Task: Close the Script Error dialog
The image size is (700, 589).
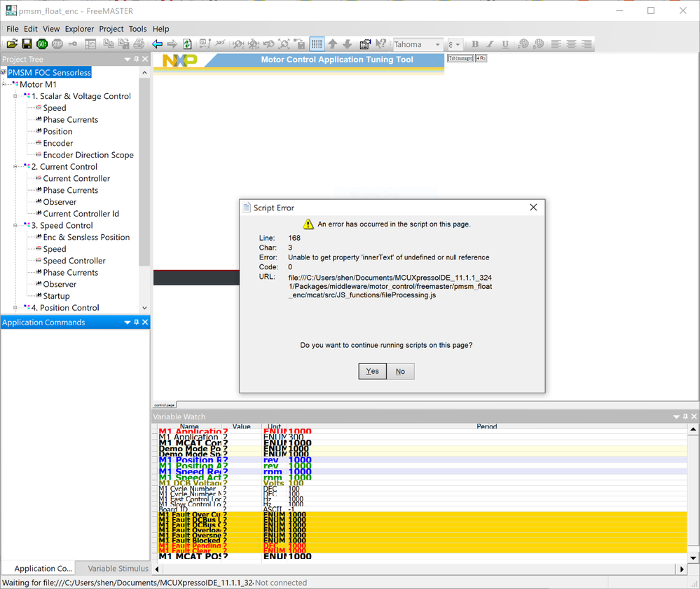Action: (x=533, y=208)
